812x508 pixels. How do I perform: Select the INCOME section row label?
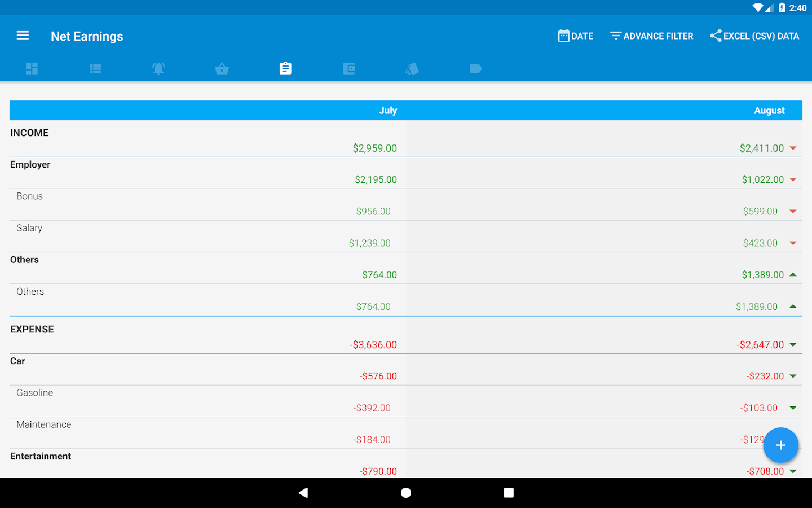pos(29,133)
